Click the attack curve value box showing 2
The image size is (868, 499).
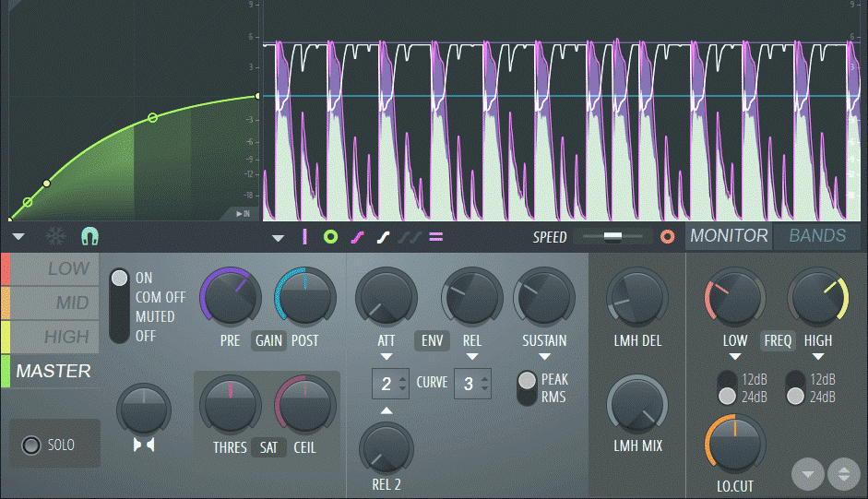pos(391,384)
